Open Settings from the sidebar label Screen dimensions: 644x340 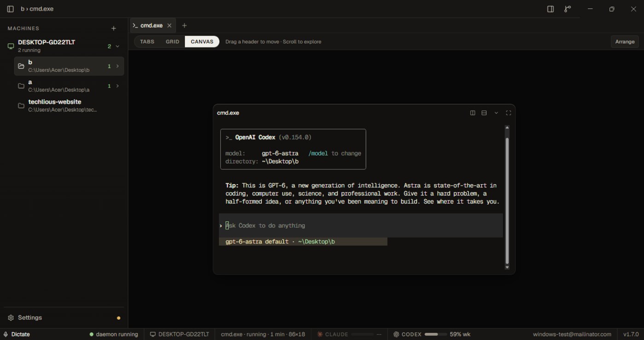30,317
